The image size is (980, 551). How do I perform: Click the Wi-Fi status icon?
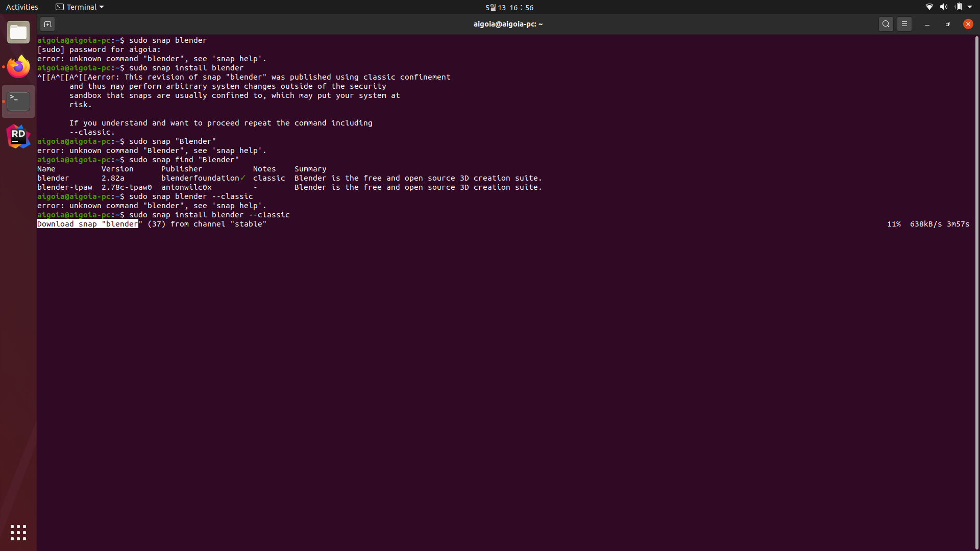pos(929,7)
